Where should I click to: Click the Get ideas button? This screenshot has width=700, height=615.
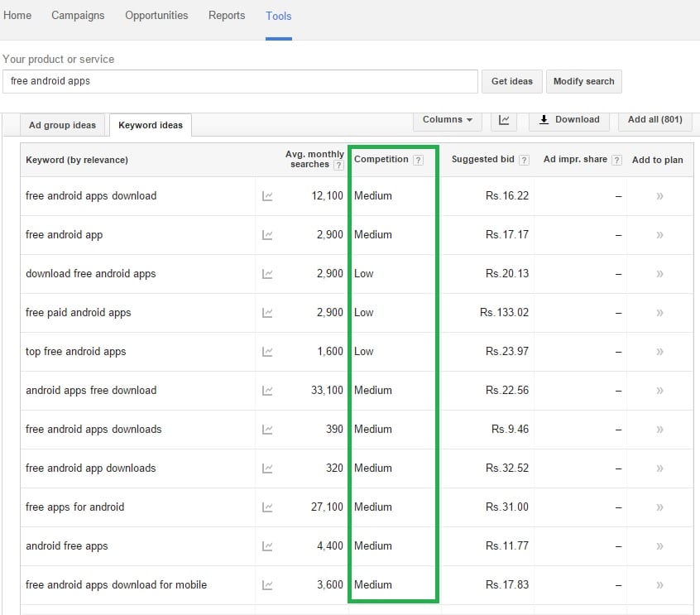[511, 81]
